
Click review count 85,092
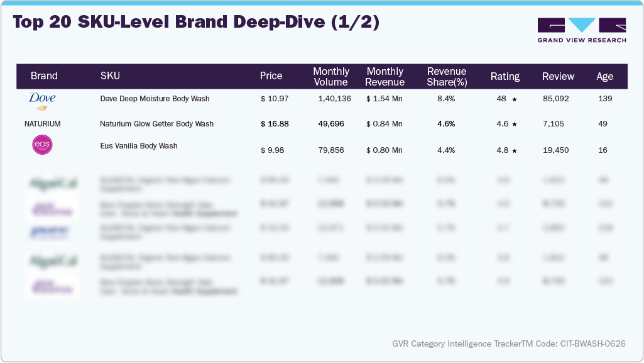555,99
